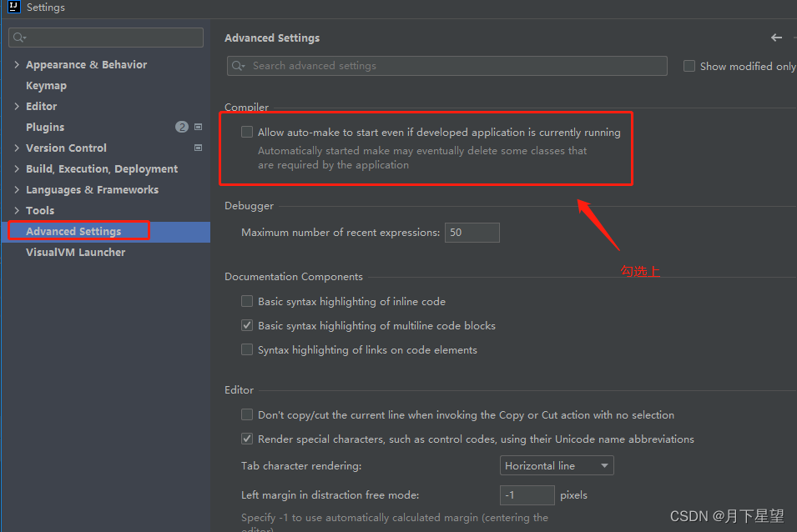
Task: Expand Build, Execution, Deployment node
Action: (x=17, y=168)
